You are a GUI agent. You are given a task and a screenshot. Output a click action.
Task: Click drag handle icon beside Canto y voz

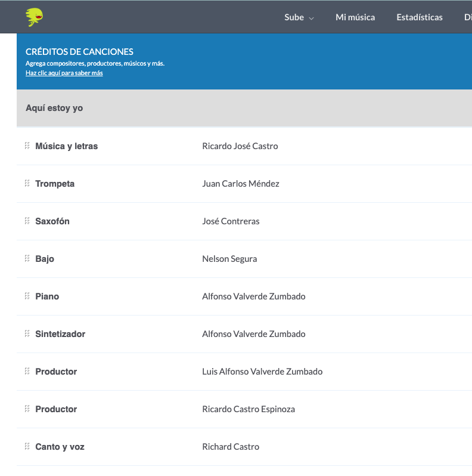27,447
